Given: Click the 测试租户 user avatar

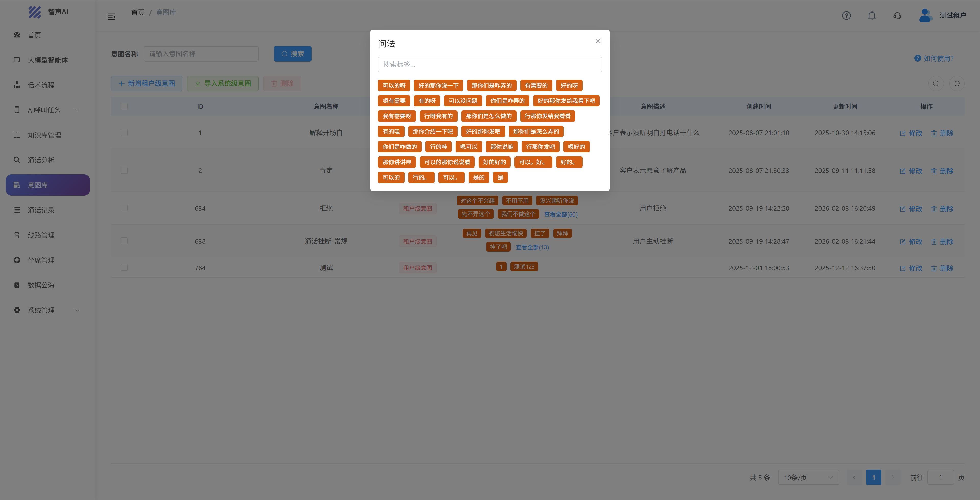Looking at the screenshot, I should coord(925,16).
